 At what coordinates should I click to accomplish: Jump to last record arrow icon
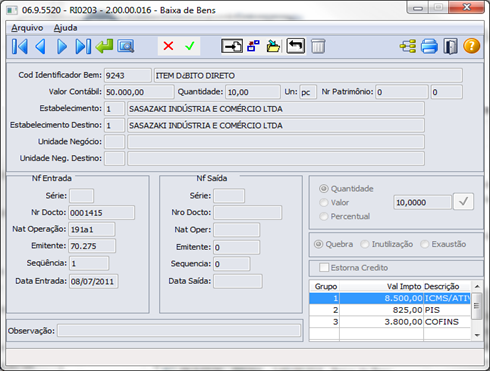click(83, 46)
